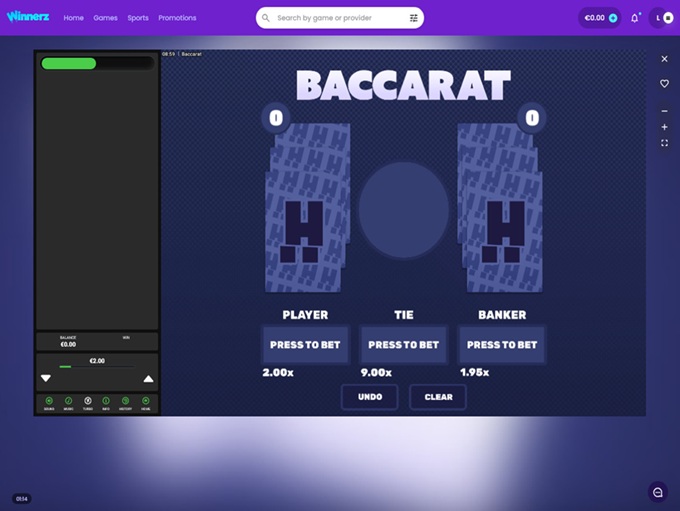
Task: Click the Undo button
Action: 369,397
